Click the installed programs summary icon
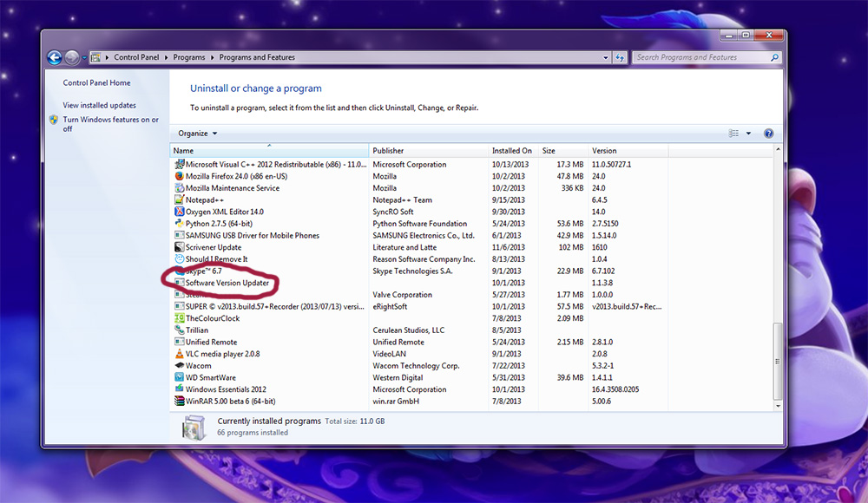 (x=194, y=428)
